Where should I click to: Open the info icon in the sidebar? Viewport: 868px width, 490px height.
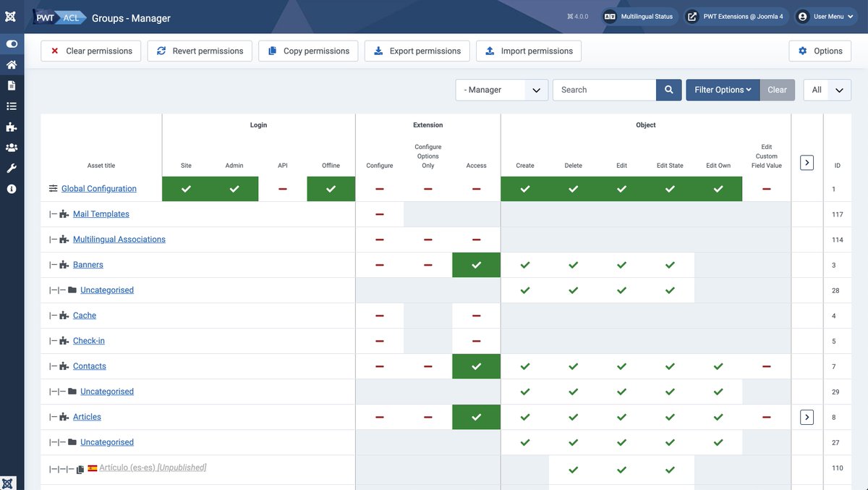click(x=11, y=189)
